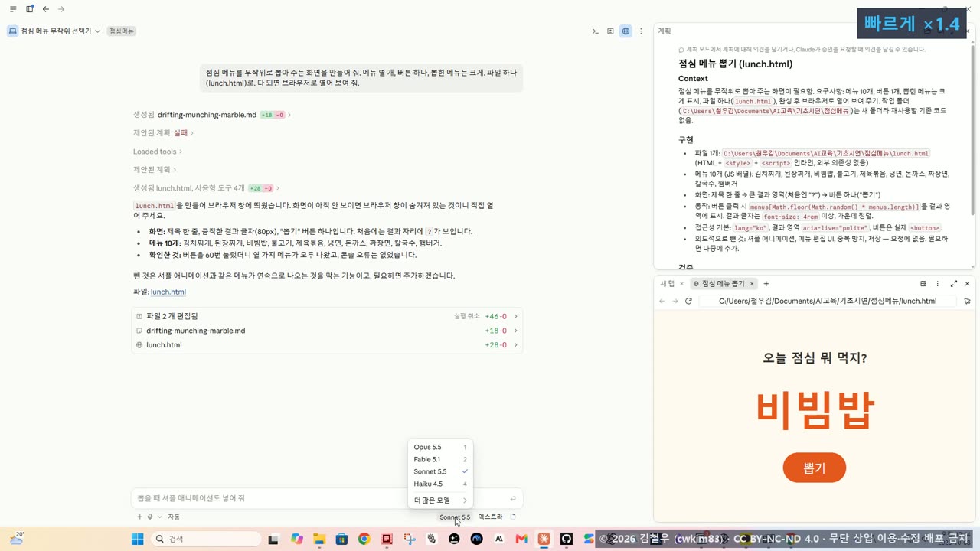Open the sidebar menu icon at top left
The image size is (980, 551).
13,9
